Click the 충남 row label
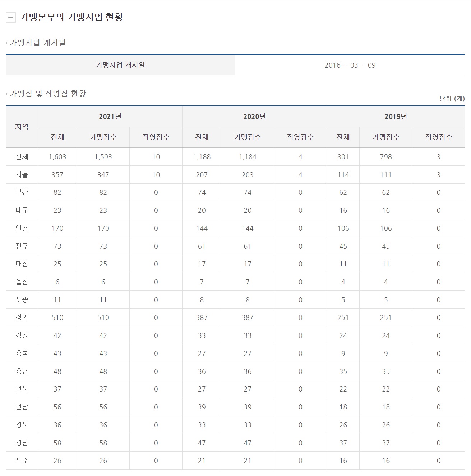Image resolution: width=471 pixels, height=476 pixels. (22, 371)
